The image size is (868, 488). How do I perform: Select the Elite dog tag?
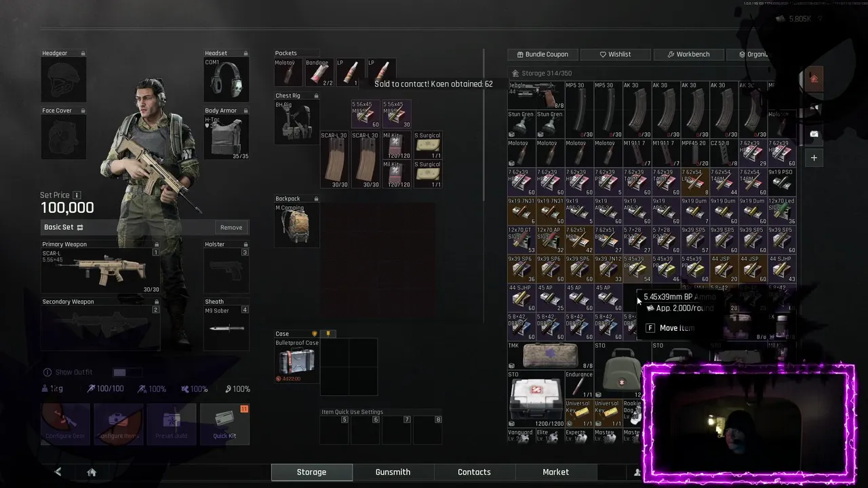pyautogui.click(x=550, y=435)
